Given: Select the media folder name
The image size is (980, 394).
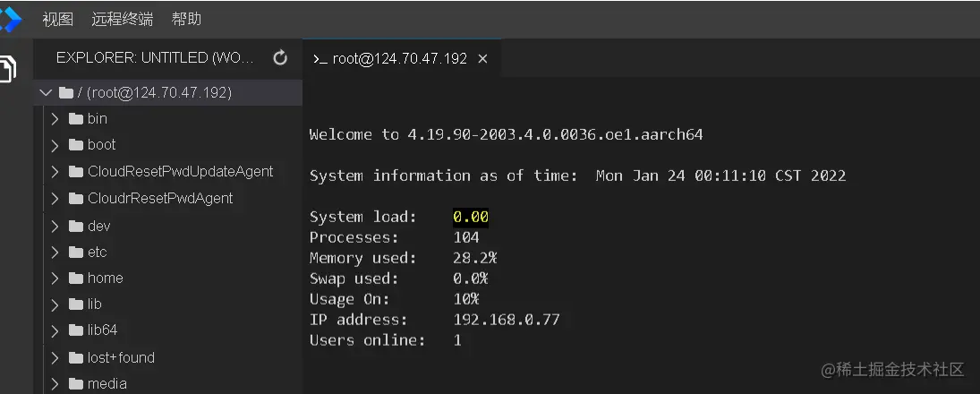Looking at the screenshot, I should (107, 384).
